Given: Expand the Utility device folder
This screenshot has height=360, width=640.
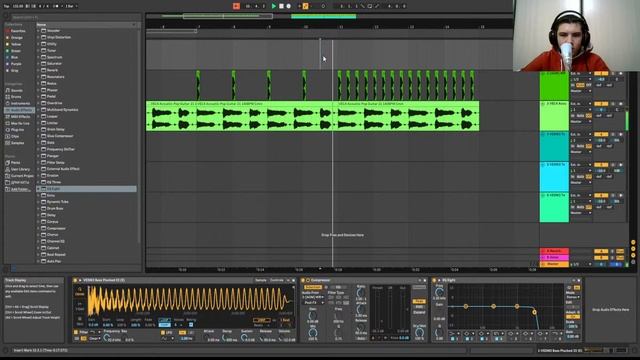Looking at the screenshot, I should click(38, 44).
